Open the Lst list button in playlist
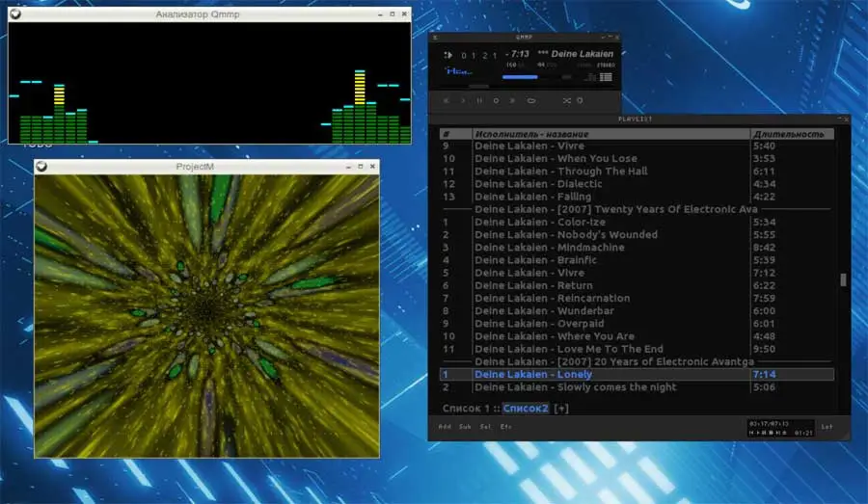The image size is (868, 504). (x=827, y=426)
